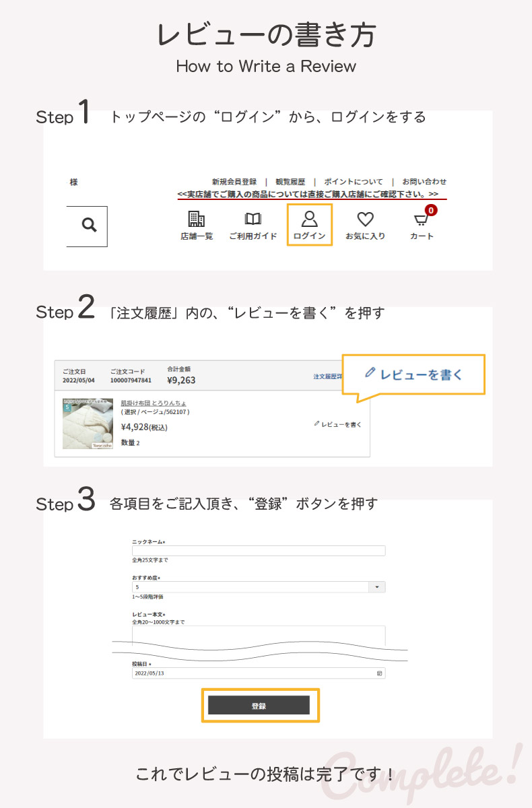This screenshot has width=532, height=808.
Task: Click the price ¥4,928(税込)
Action: (x=144, y=427)
